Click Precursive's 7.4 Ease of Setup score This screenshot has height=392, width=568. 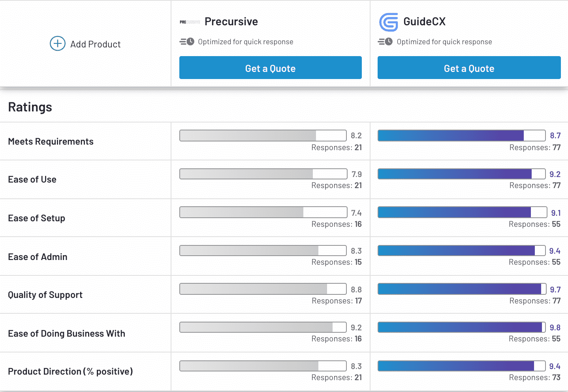click(356, 213)
